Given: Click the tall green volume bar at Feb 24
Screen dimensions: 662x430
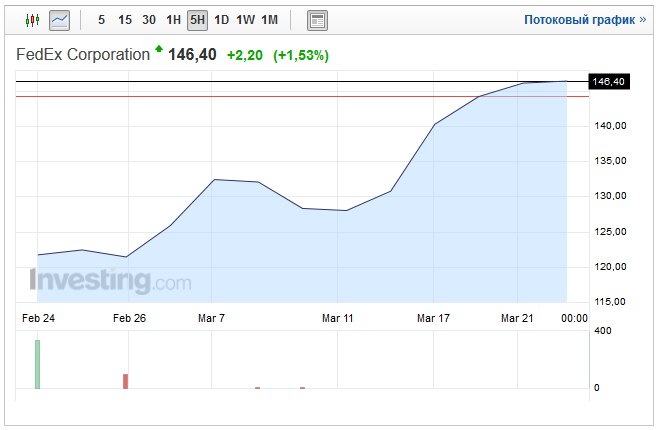Looking at the screenshot, I should click(38, 363).
